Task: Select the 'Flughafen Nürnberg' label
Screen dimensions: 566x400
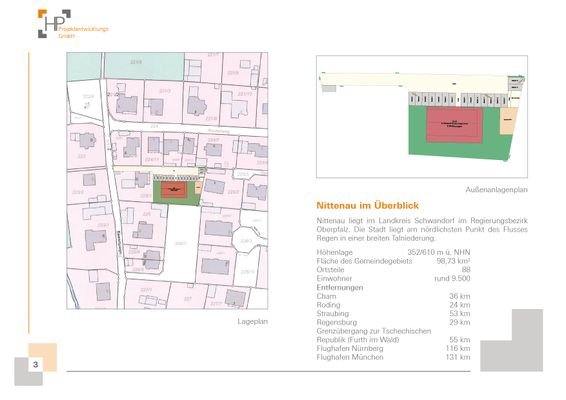Action: (350, 348)
